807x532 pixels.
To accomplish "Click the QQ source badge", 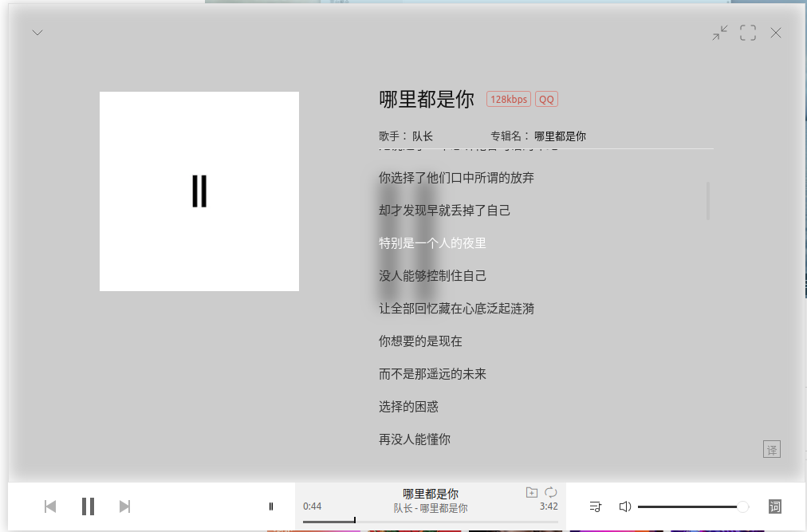I will coord(546,100).
